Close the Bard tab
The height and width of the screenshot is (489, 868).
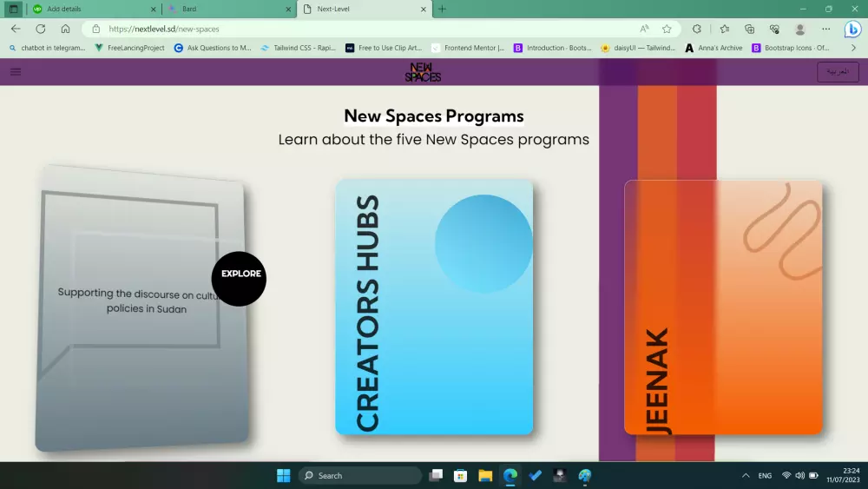[x=288, y=9]
